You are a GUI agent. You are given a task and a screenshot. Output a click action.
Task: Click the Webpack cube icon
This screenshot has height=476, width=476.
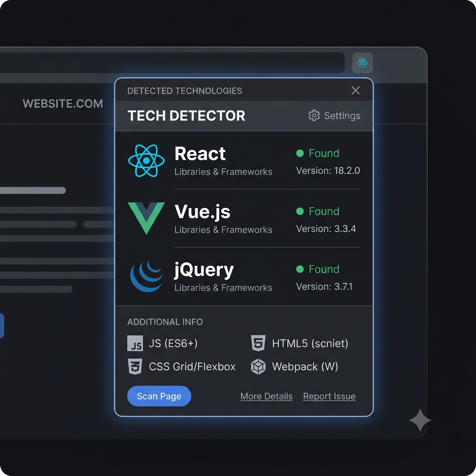tap(258, 367)
